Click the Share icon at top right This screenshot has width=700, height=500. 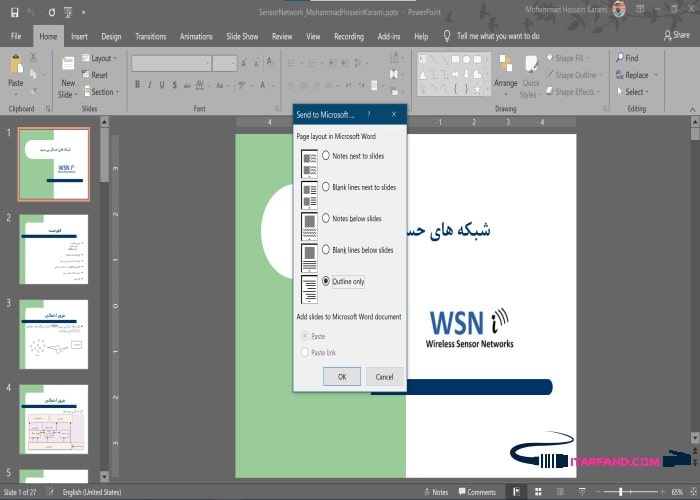point(676,35)
